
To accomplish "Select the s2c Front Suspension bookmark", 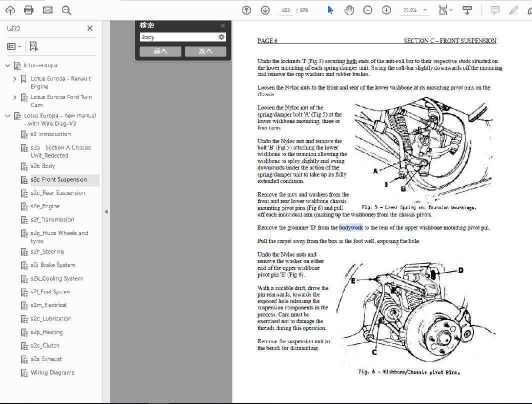I will point(58,180).
